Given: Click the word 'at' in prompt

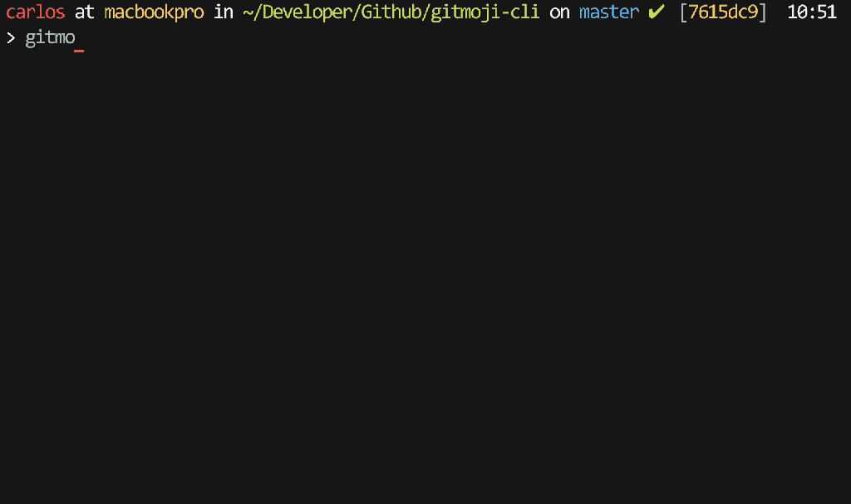Looking at the screenshot, I should pyautogui.click(x=84, y=12).
